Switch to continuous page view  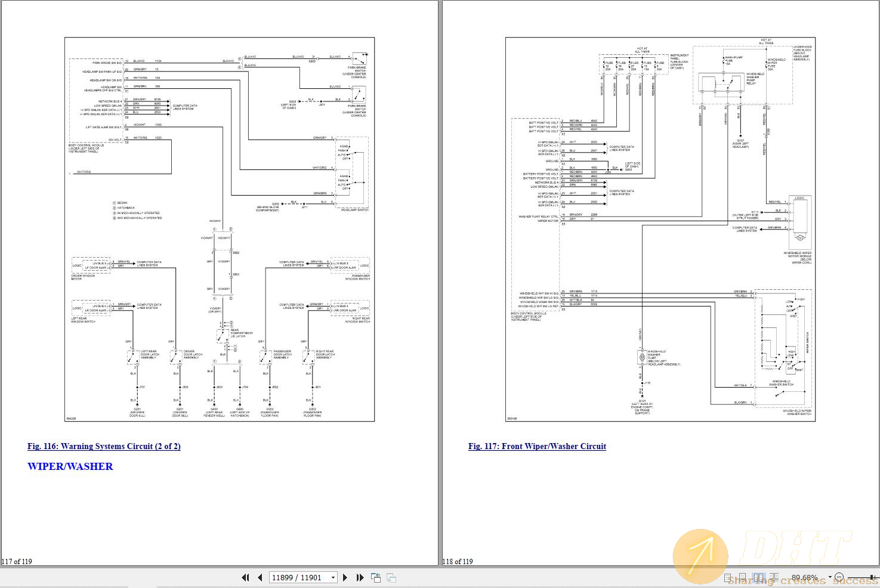(x=743, y=578)
